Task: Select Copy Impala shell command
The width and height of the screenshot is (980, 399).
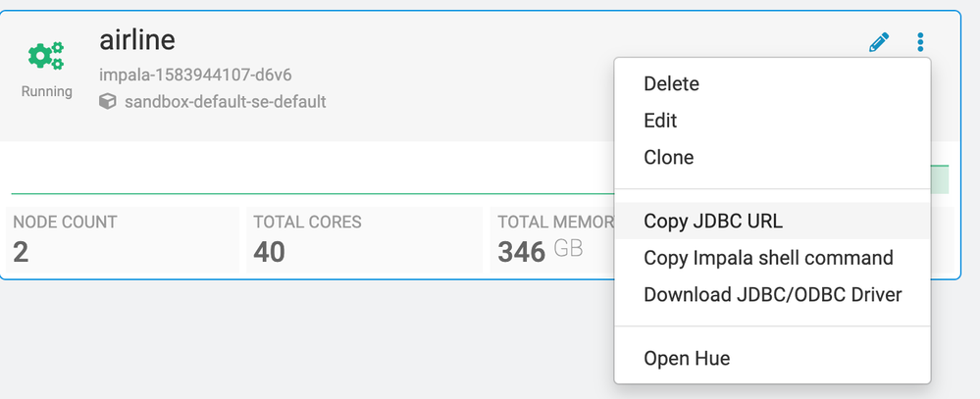Action: (x=768, y=258)
